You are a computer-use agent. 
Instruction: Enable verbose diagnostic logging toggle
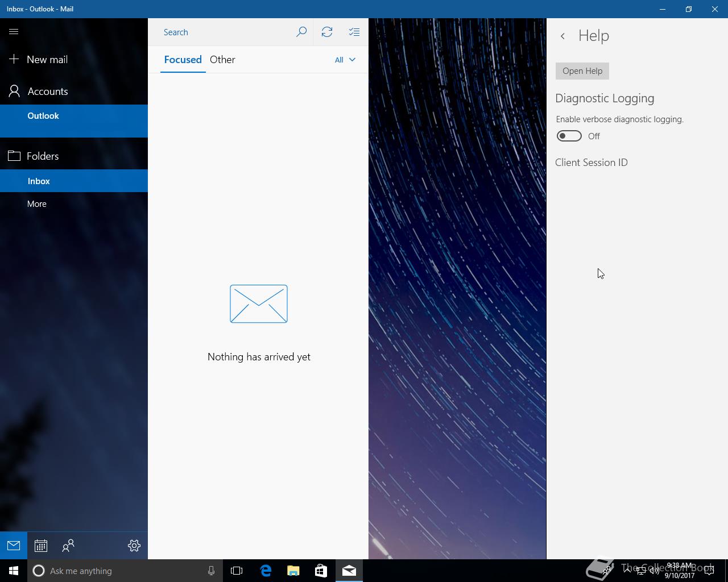click(x=569, y=136)
